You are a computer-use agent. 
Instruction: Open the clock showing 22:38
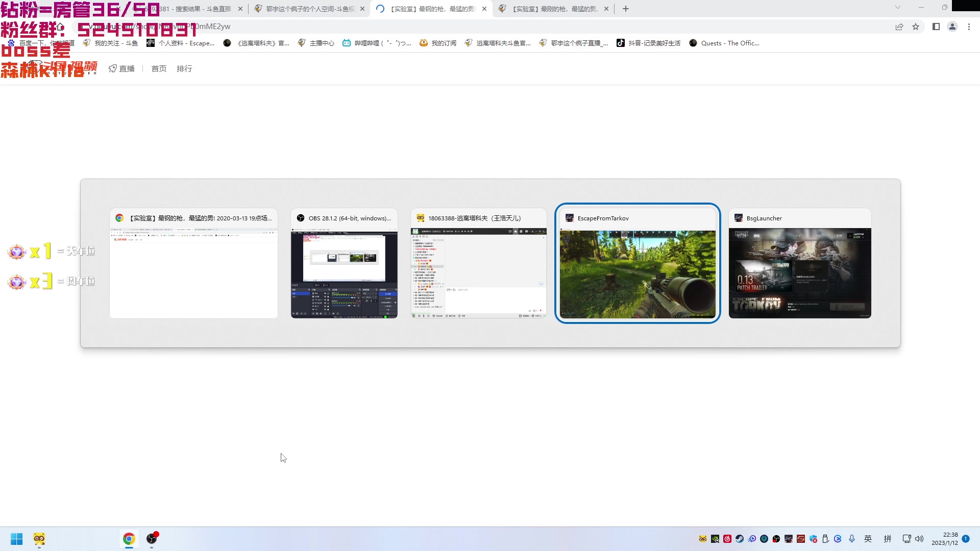pyautogui.click(x=944, y=539)
